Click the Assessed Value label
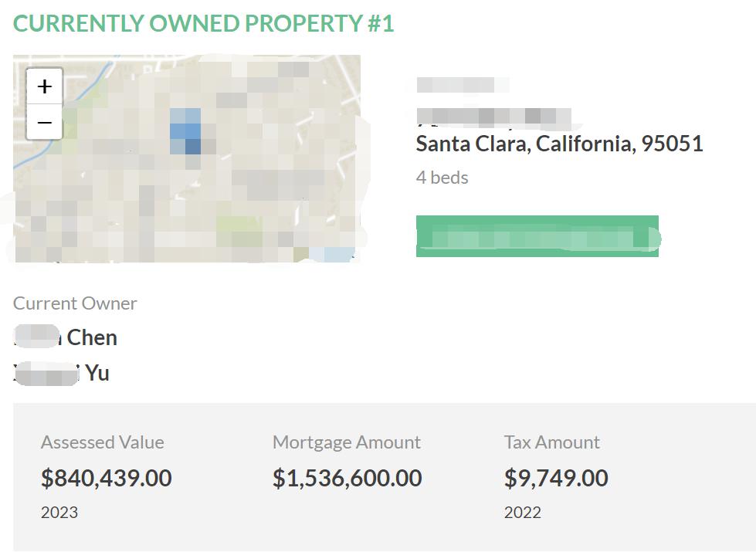756x552 pixels. coord(103,442)
